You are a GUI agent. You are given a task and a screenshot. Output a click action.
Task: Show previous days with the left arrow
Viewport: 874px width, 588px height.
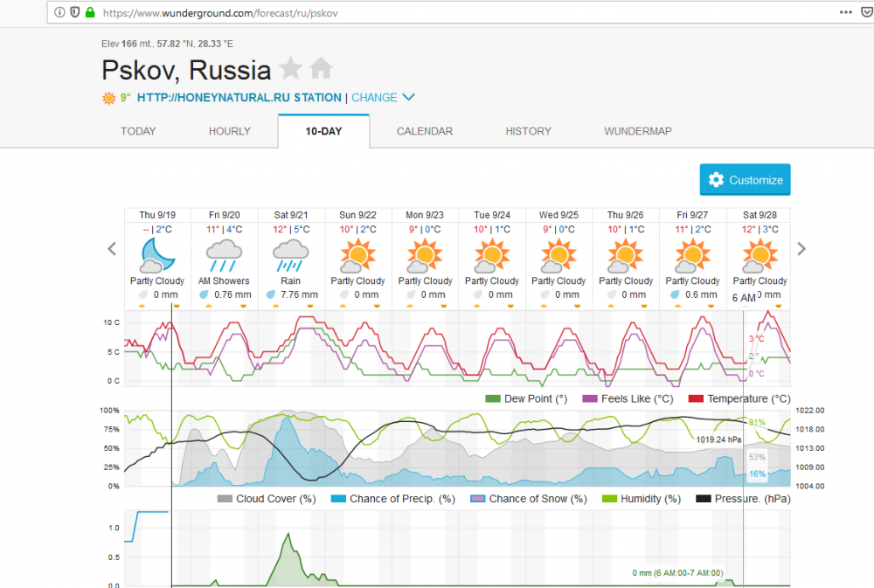tap(112, 249)
